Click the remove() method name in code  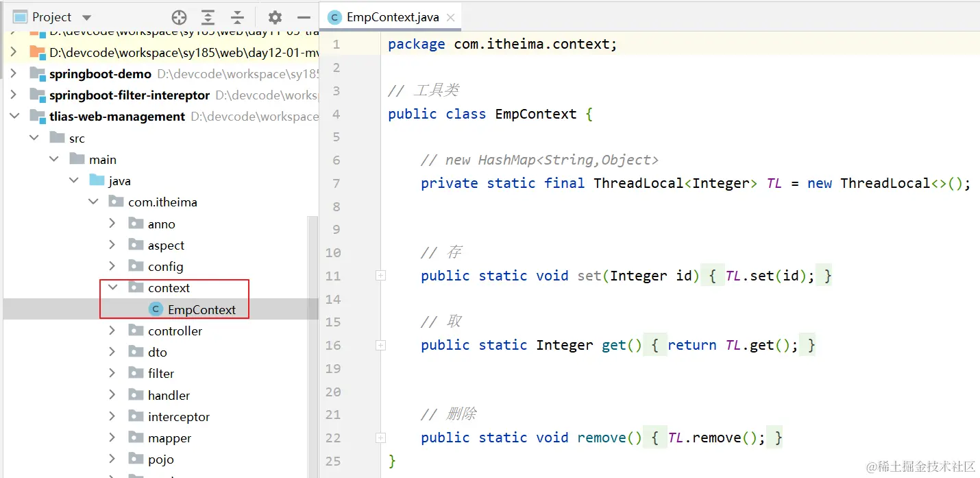point(609,438)
